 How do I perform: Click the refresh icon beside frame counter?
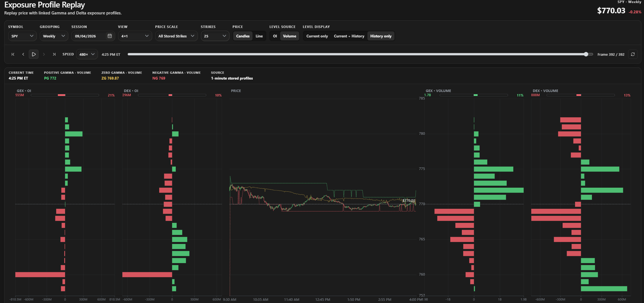click(633, 54)
